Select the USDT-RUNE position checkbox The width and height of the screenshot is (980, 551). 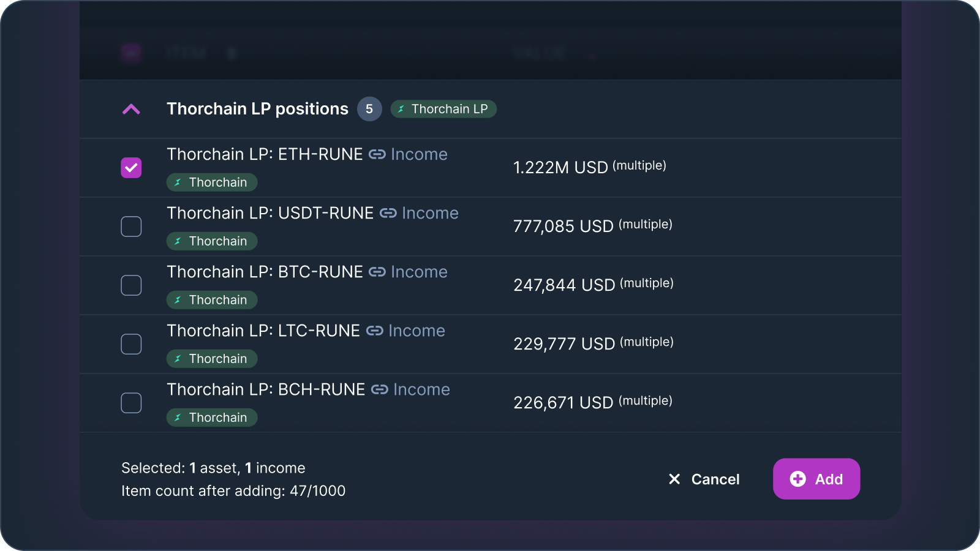point(131,226)
